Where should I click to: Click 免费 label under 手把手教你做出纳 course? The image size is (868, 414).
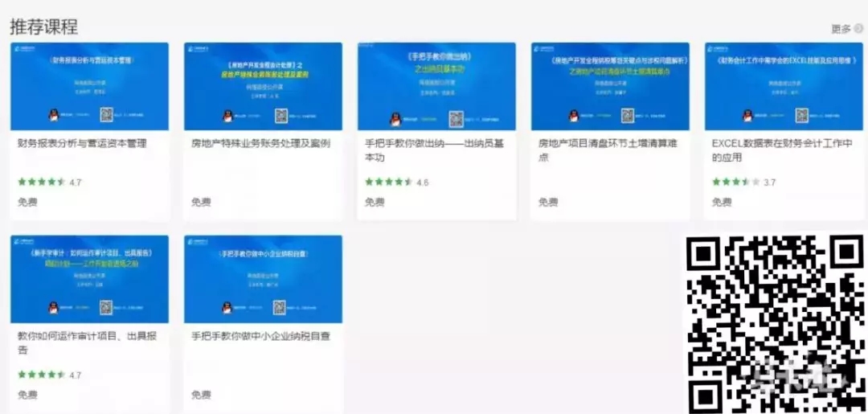tap(375, 202)
